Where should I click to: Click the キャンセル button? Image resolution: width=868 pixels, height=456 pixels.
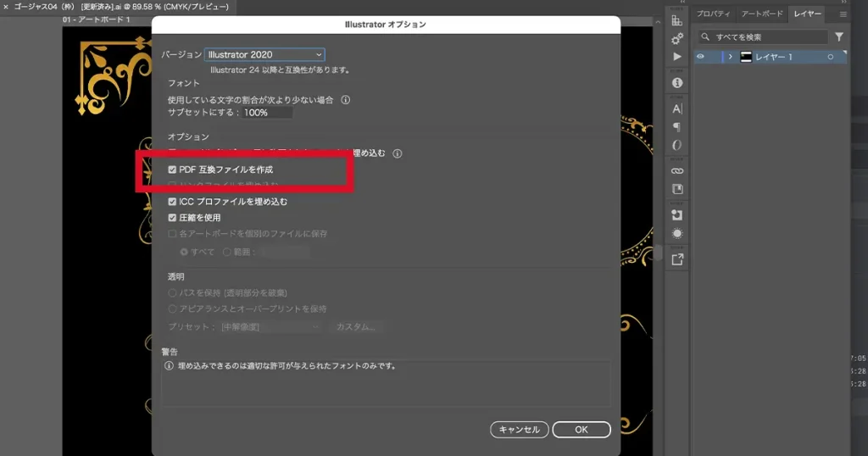tap(519, 430)
